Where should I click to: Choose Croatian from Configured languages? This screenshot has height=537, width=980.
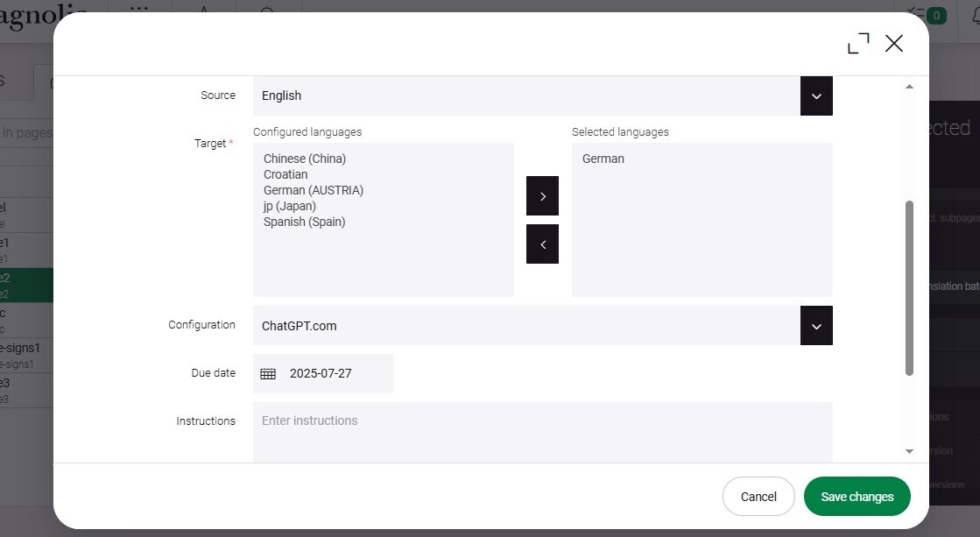tap(286, 174)
